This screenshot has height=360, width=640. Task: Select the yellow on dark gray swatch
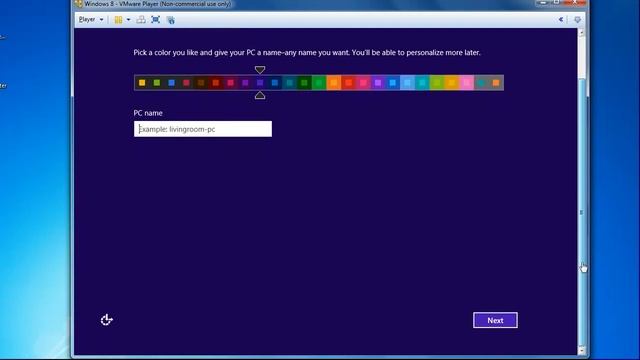point(142,83)
